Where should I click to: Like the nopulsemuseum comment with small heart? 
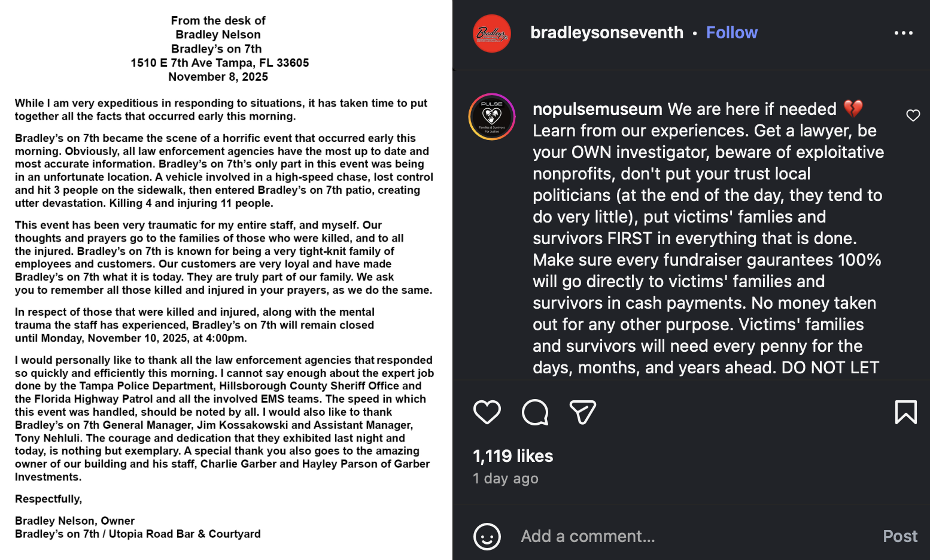[x=913, y=115]
